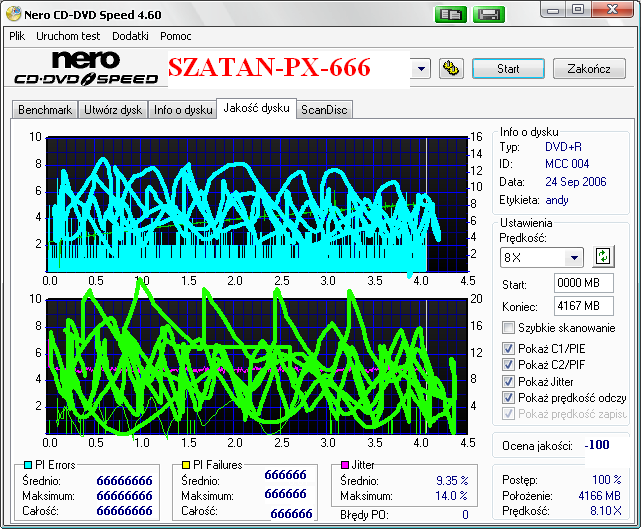Click the Prędkość value 8.10 X
The image size is (641, 529).
[x=606, y=511]
